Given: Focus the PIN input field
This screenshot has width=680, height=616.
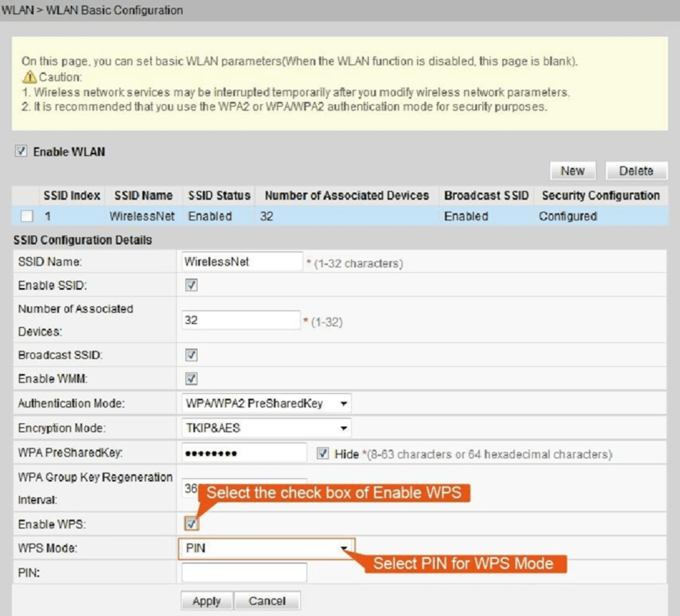Looking at the screenshot, I should tap(244, 572).
